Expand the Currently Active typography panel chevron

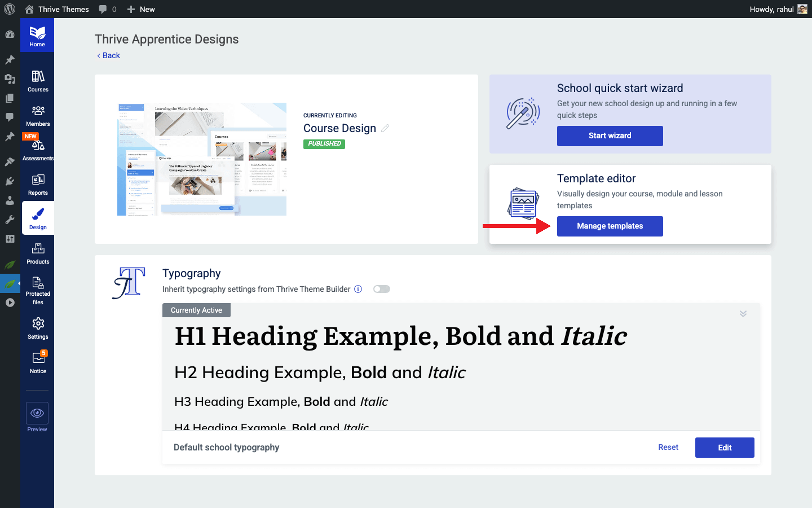[743, 314]
